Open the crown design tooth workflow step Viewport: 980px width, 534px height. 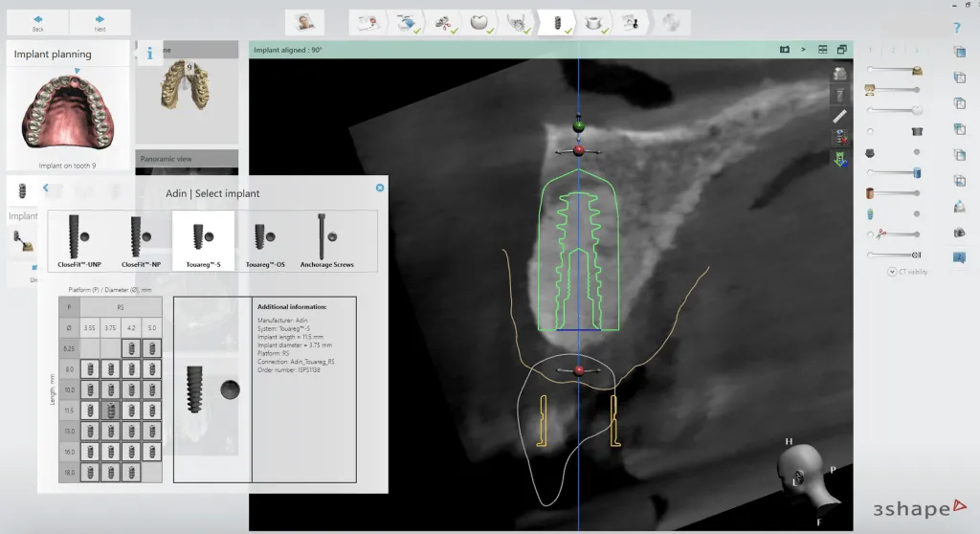tap(480, 23)
